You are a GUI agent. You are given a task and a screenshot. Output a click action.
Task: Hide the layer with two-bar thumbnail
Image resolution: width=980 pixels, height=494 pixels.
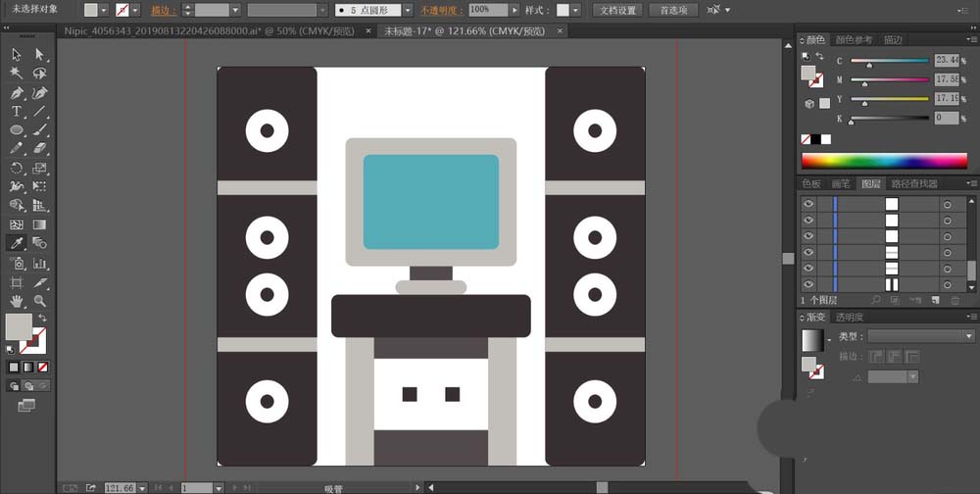(808, 284)
